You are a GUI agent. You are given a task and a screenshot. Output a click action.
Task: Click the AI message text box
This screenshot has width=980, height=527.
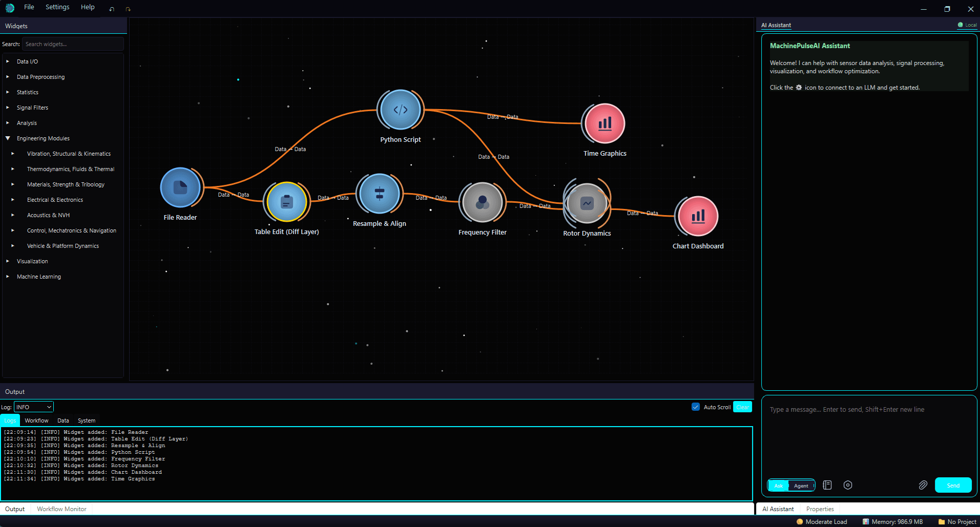click(x=869, y=435)
